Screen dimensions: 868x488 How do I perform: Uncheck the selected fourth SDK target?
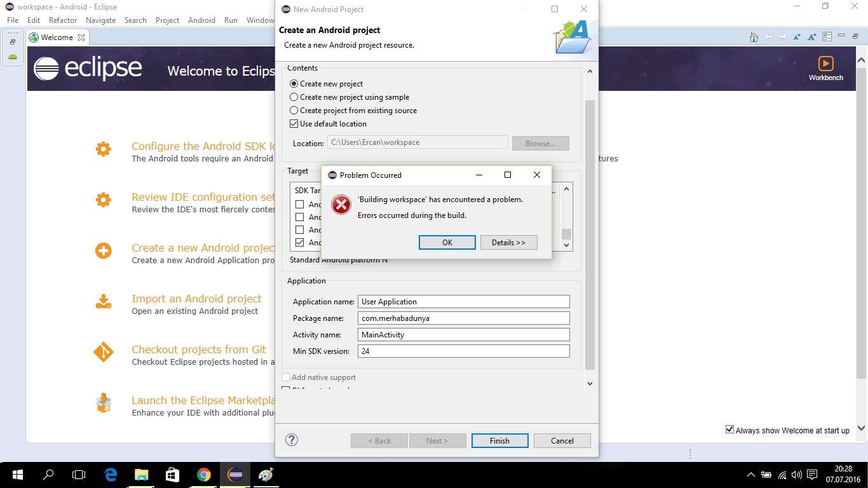point(300,243)
